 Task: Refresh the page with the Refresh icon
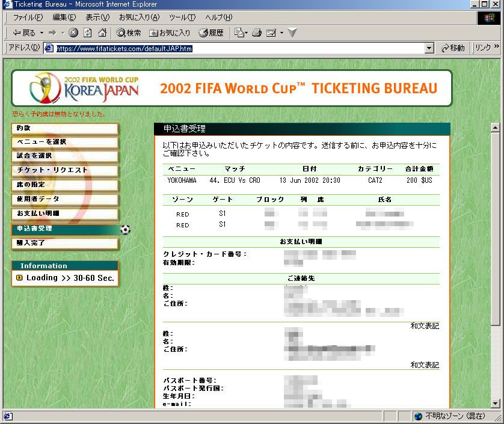tap(88, 33)
